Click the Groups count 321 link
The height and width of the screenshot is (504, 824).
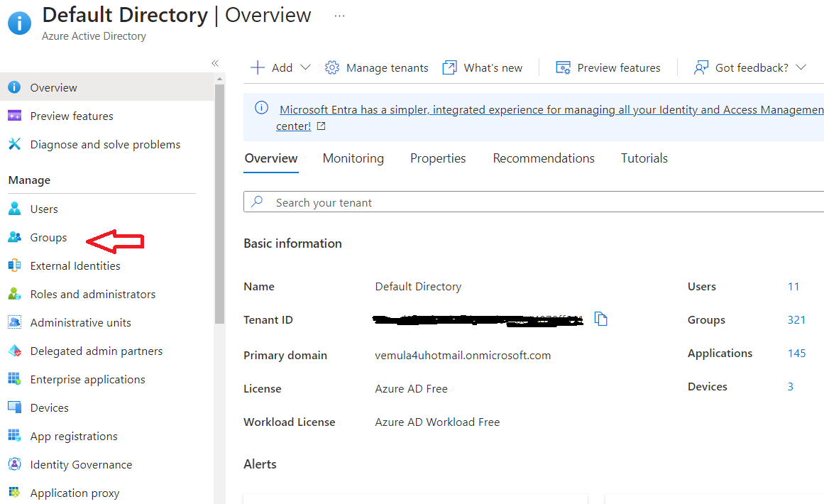pos(796,319)
